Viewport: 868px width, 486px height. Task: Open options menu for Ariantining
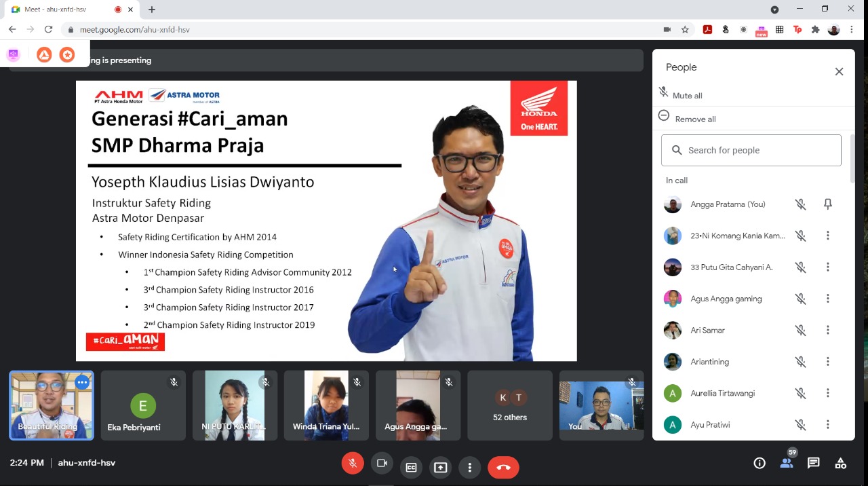(x=828, y=362)
